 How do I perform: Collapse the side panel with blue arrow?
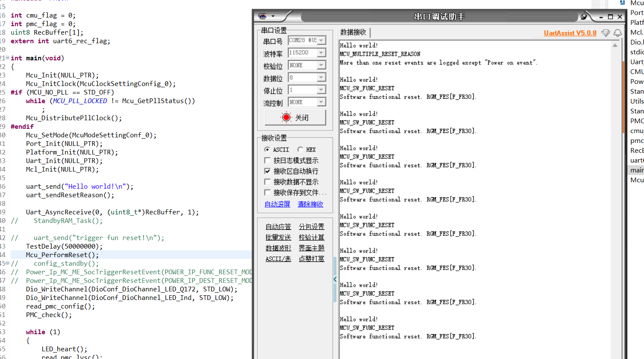click(x=335, y=279)
